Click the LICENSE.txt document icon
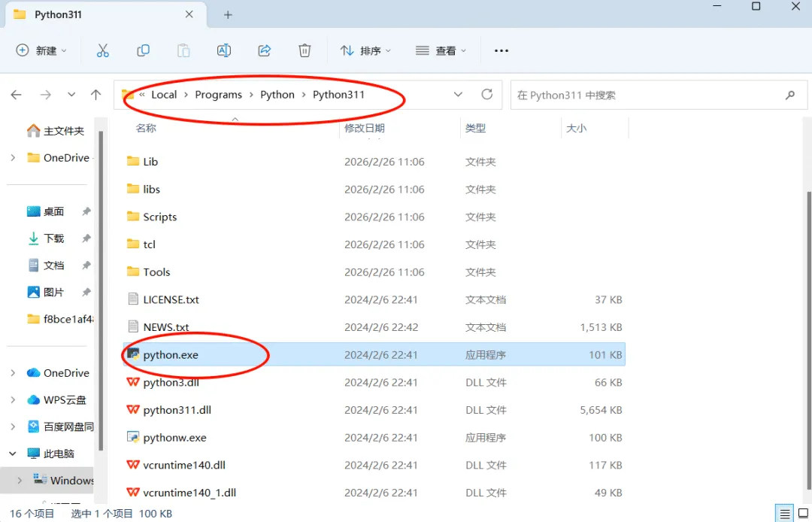 point(134,299)
